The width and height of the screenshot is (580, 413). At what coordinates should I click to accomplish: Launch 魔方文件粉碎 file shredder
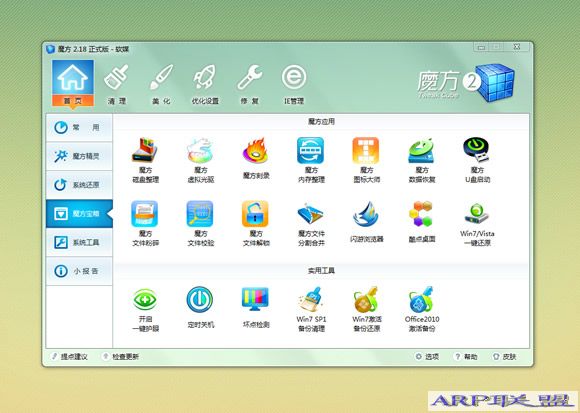tap(145, 224)
